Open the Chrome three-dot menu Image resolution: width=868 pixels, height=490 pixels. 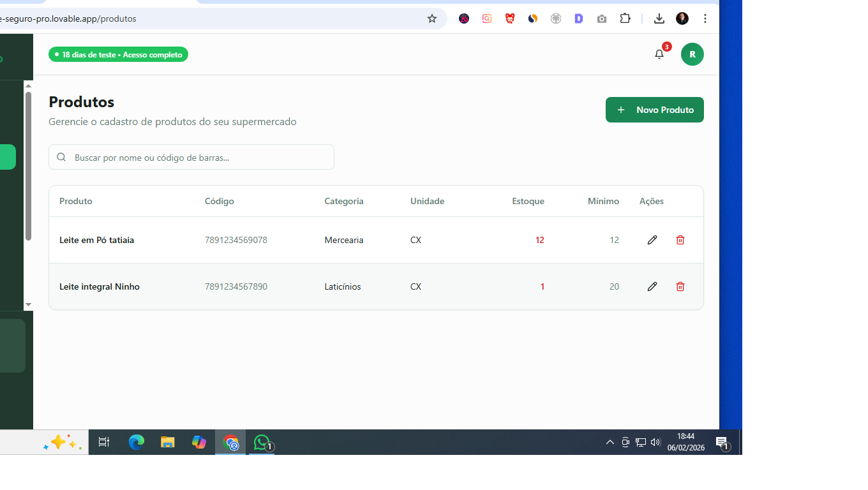pos(705,19)
